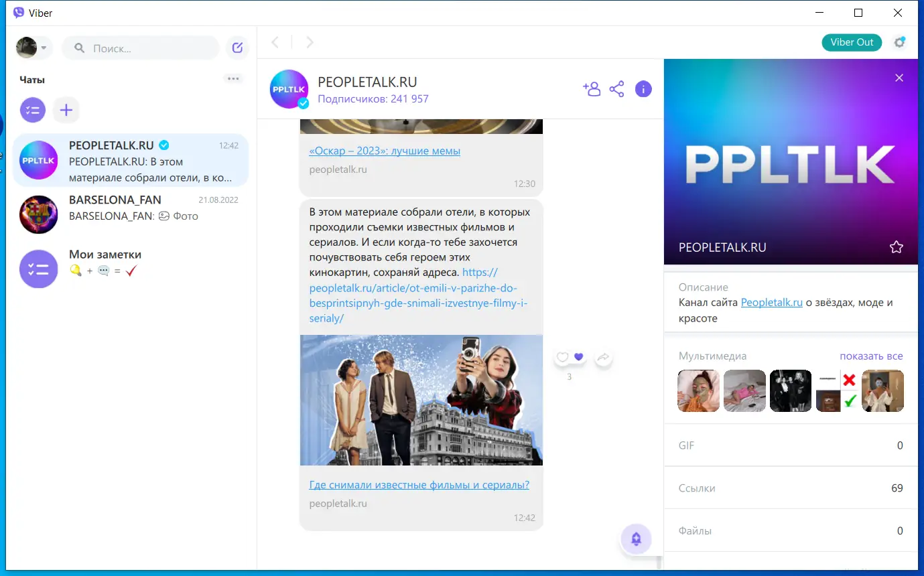This screenshot has width=924, height=576.
Task: Click the Мои заметки purple avatar icon
Action: (x=38, y=269)
